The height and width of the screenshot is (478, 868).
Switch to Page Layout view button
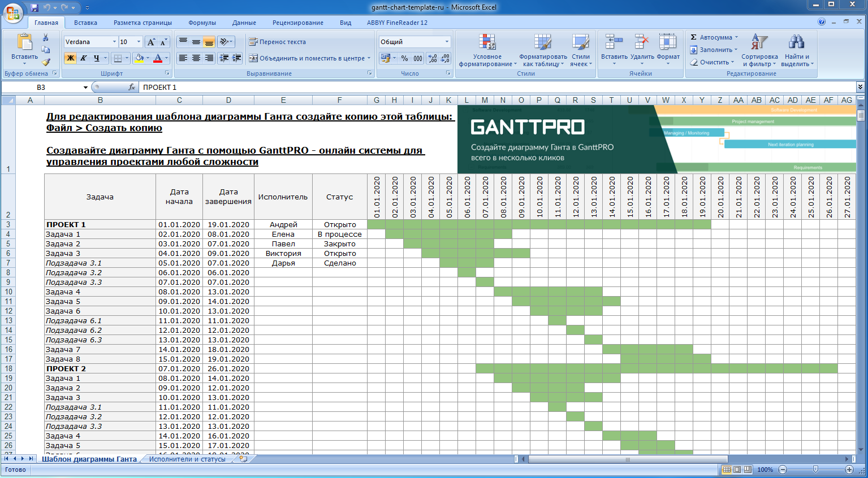[x=737, y=470]
